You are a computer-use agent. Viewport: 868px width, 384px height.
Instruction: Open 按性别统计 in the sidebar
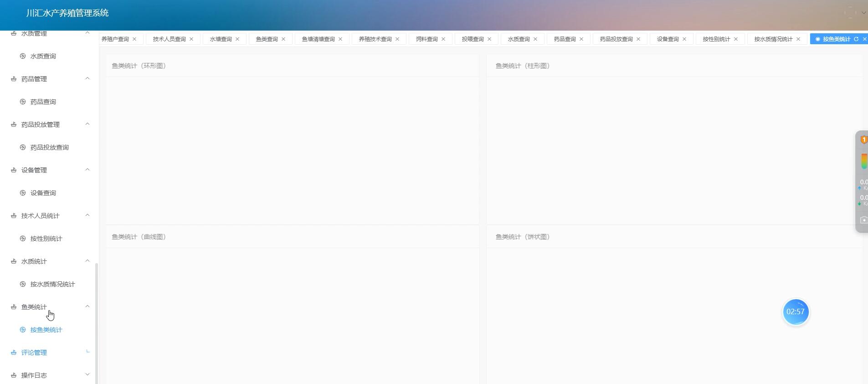coord(46,239)
